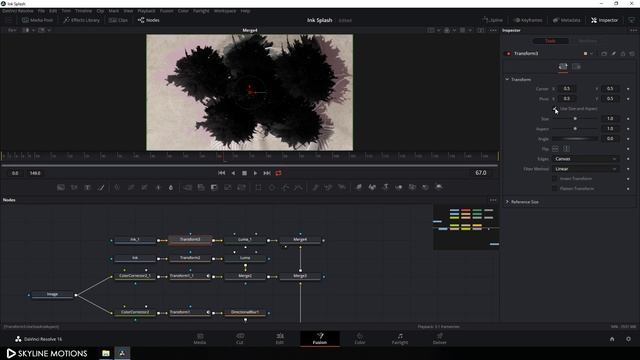Switch to Inspector Tools tab
Image resolution: width=640 pixels, height=360 pixels.
(x=551, y=41)
